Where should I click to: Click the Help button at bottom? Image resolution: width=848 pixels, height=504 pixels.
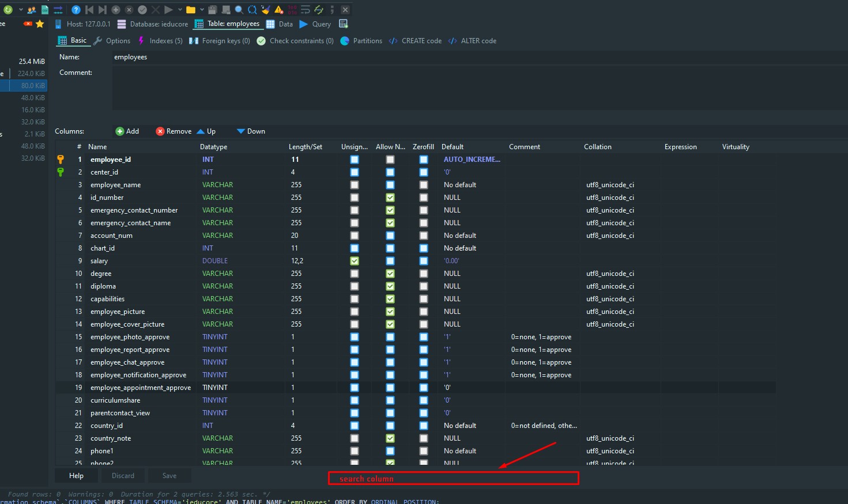[77, 476]
